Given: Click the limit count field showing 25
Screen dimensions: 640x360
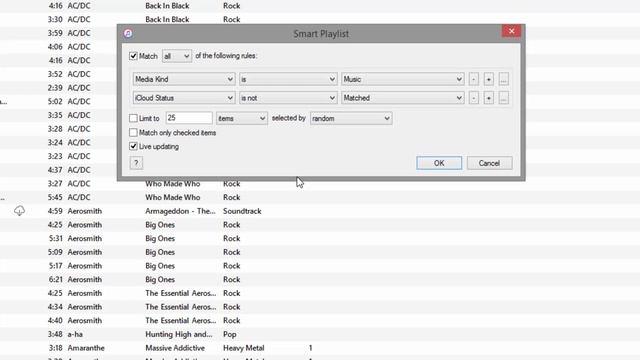Looking at the screenshot, I should point(189,118).
